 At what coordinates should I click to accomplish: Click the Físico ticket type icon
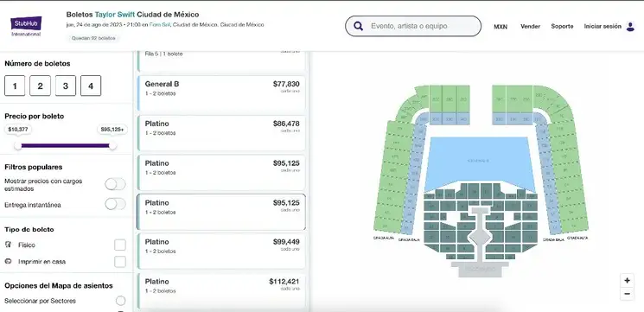pyautogui.click(x=8, y=245)
